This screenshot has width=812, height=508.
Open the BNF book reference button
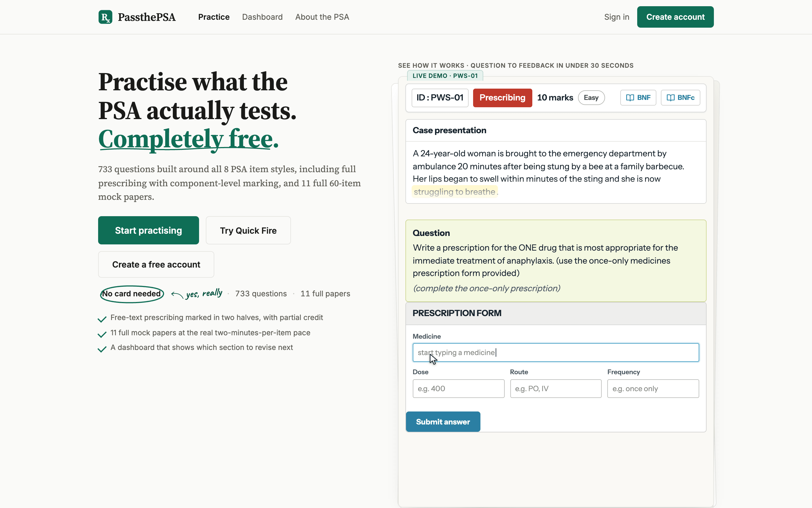click(x=638, y=98)
